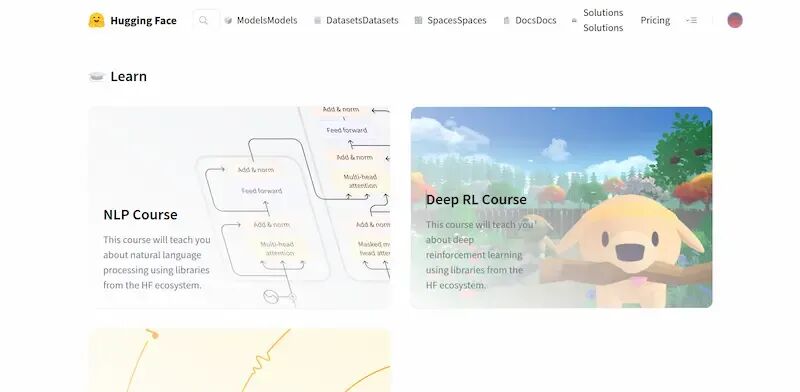The width and height of the screenshot is (800, 392).
Task: Click the Datasets icon in navbar
Action: 317,20
